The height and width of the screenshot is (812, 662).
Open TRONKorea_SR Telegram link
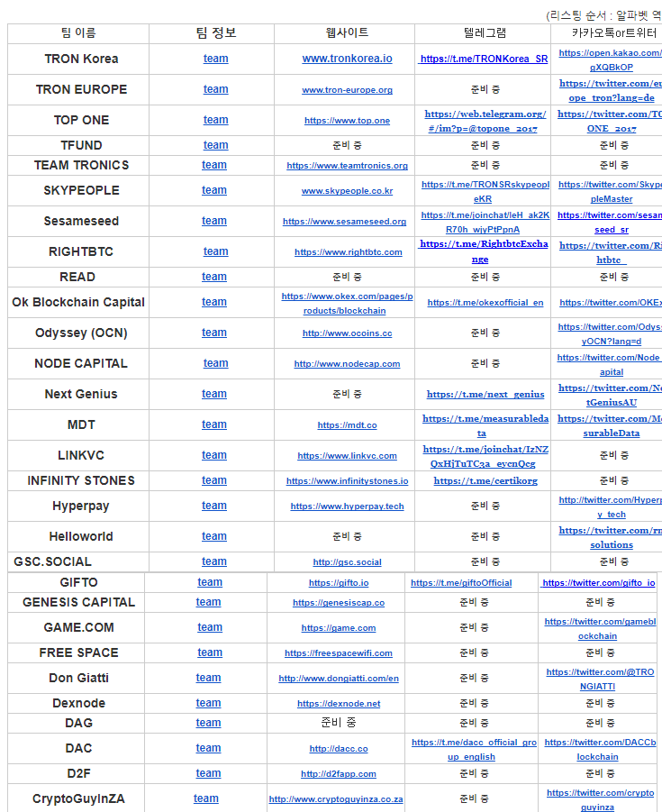(x=484, y=59)
